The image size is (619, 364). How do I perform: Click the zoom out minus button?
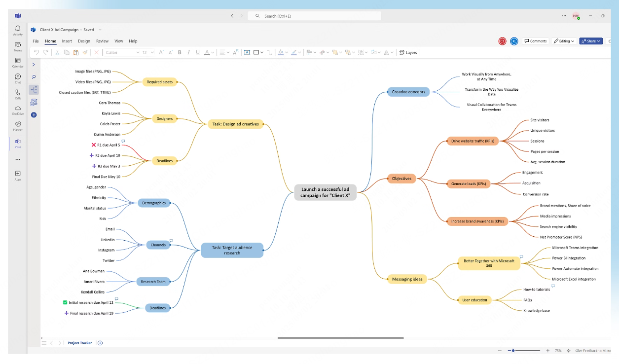pyautogui.click(x=500, y=351)
